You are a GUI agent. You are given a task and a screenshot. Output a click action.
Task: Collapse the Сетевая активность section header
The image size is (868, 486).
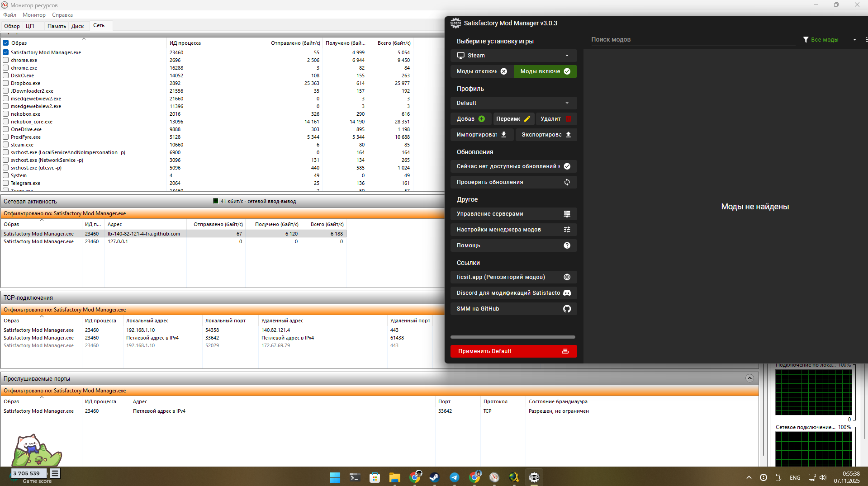223,201
